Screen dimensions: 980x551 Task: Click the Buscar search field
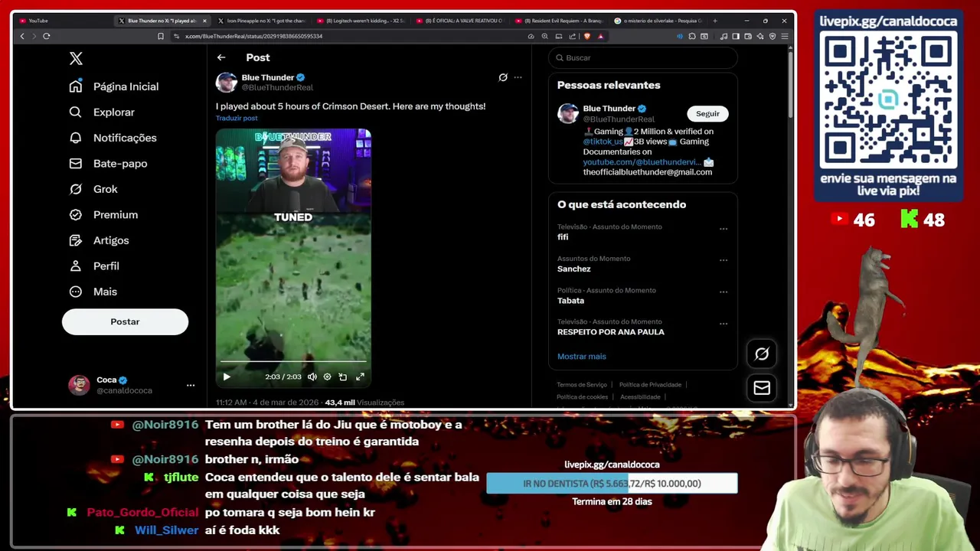tap(643, 57)
